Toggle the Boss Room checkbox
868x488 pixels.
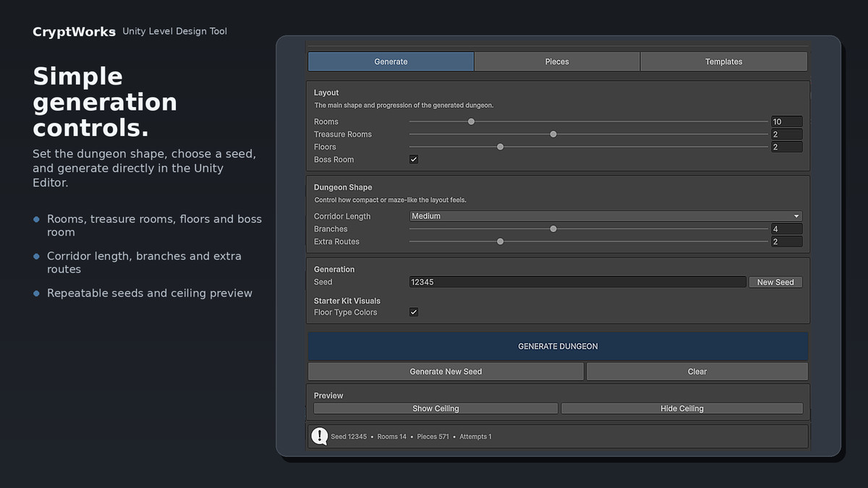point(414,159)
